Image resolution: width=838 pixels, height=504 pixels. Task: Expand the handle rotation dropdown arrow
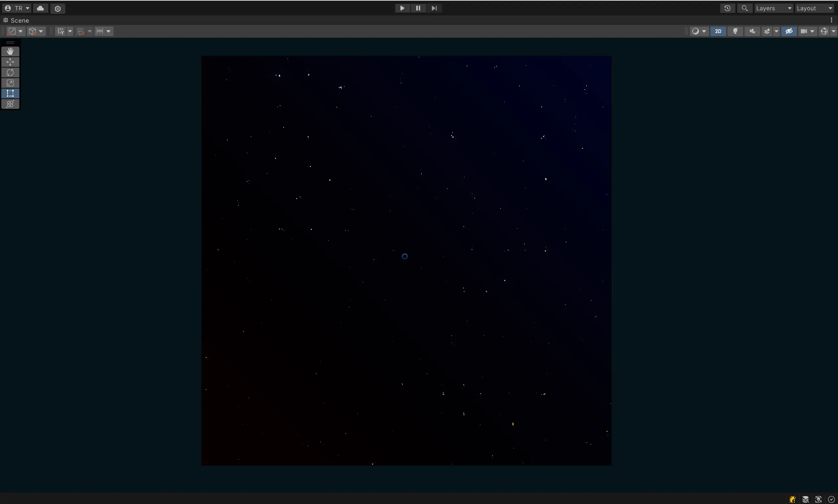tap(41, 31)
